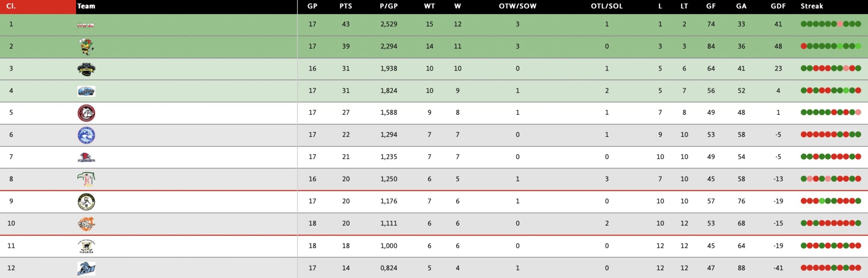This screenshot has width=868, height=278.
Task: Open the orange logo of the 10th-ranked team
Action: (86, 224)
